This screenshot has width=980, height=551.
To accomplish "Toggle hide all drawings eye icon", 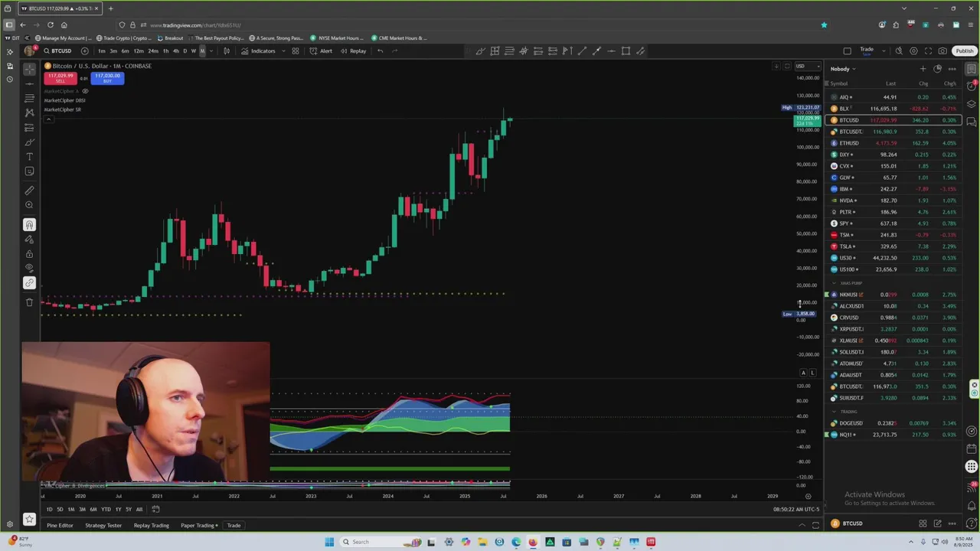I will (29, 269).
